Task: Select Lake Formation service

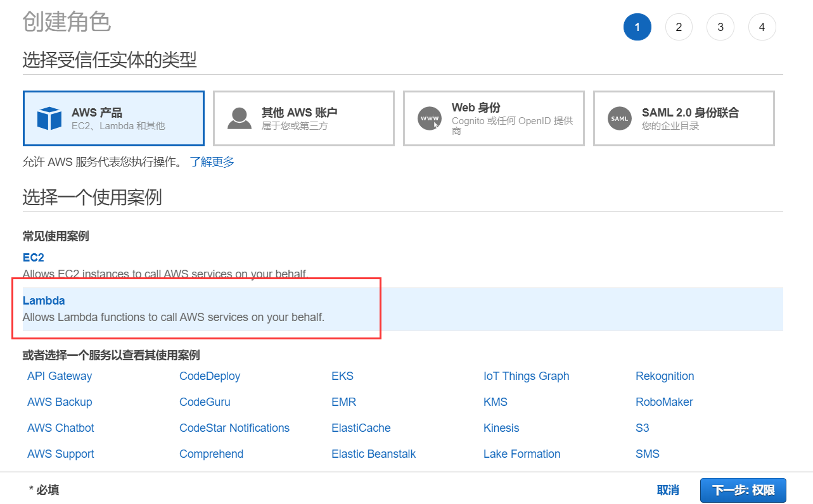Action: (522, 454)
